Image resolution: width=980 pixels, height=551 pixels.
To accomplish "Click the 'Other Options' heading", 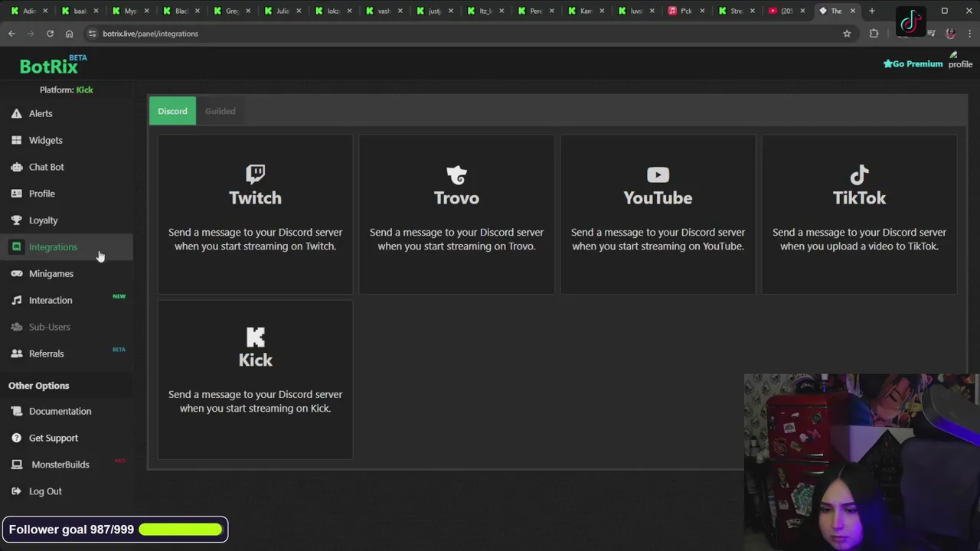I will point(38,386).
